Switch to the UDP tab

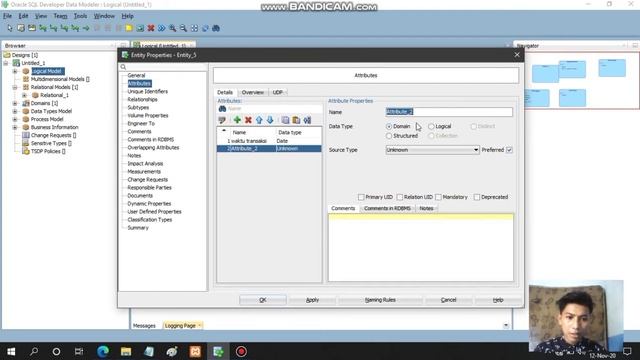(278, 93)
